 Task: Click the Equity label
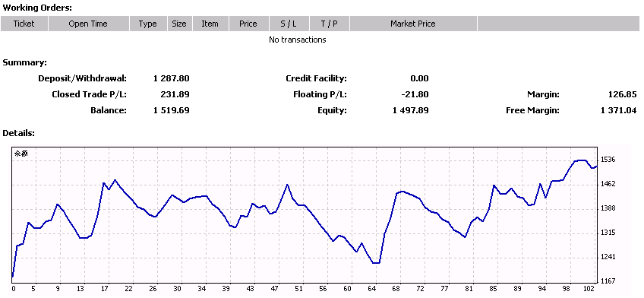pos(332,110)
